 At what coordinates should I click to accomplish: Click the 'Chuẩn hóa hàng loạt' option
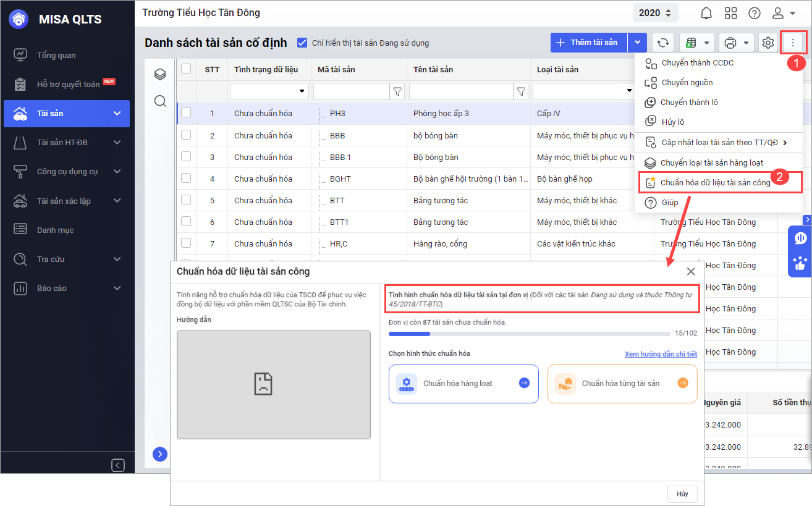[463, 384]
